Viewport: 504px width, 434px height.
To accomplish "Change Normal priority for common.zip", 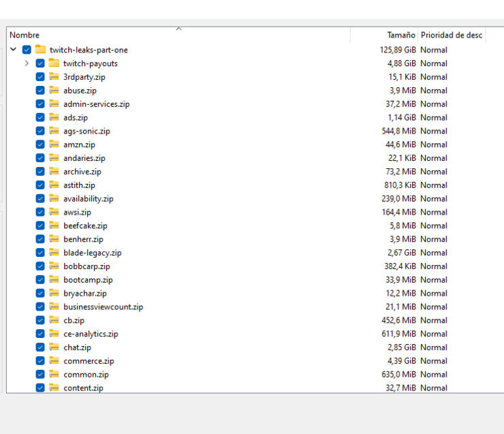I will click(x=434, y=374).
